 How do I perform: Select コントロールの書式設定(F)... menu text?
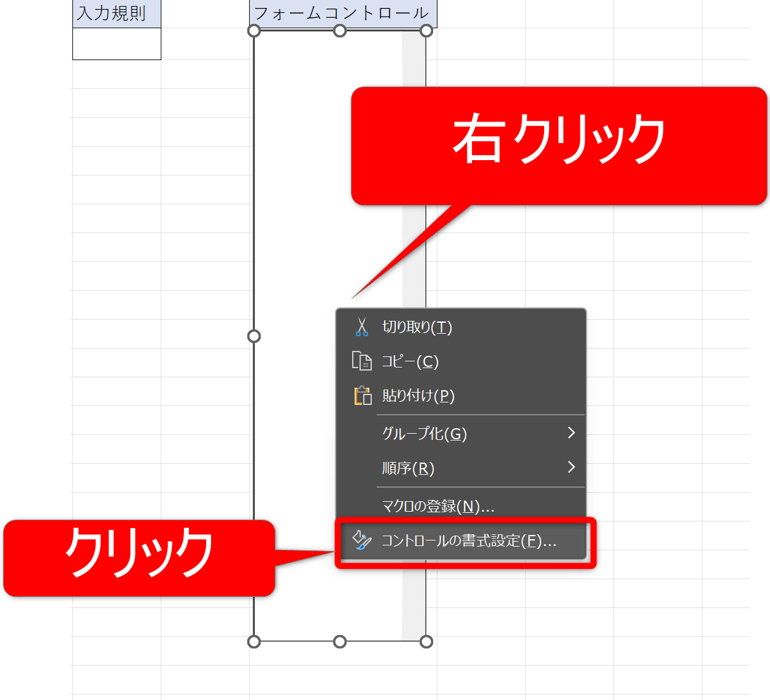click(x=469, y=541)
